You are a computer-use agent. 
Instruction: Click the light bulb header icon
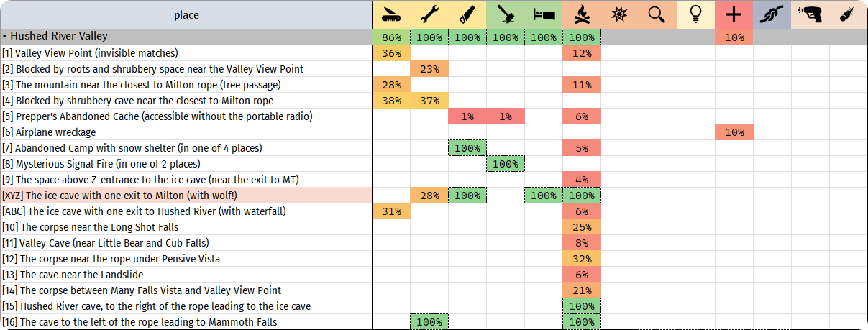695,14
